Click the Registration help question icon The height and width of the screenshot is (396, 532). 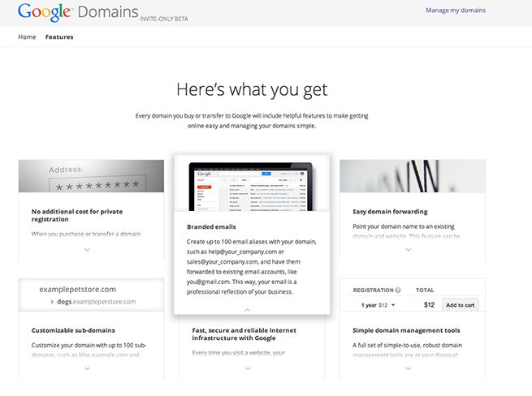point(398,291)
